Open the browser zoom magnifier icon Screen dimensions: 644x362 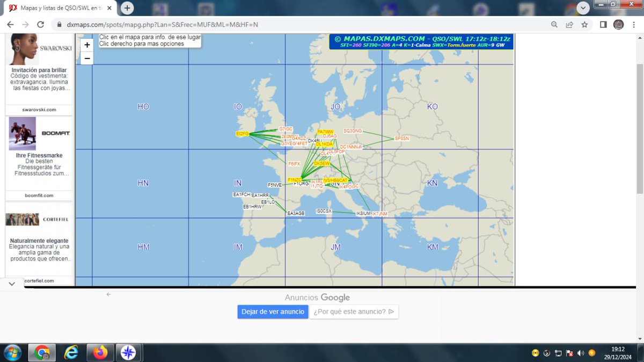click(554, 25)
